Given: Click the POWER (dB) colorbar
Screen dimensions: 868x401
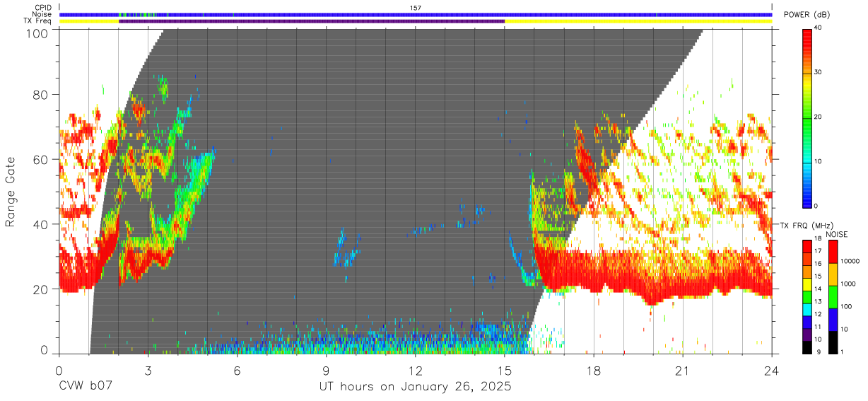Looking at the screenshot, I should (807, 117).
